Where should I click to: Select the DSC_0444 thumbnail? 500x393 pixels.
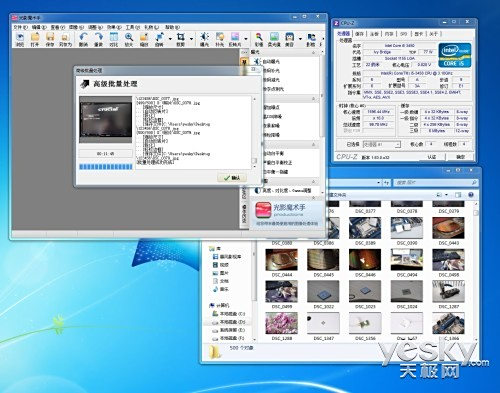(282, 260)
